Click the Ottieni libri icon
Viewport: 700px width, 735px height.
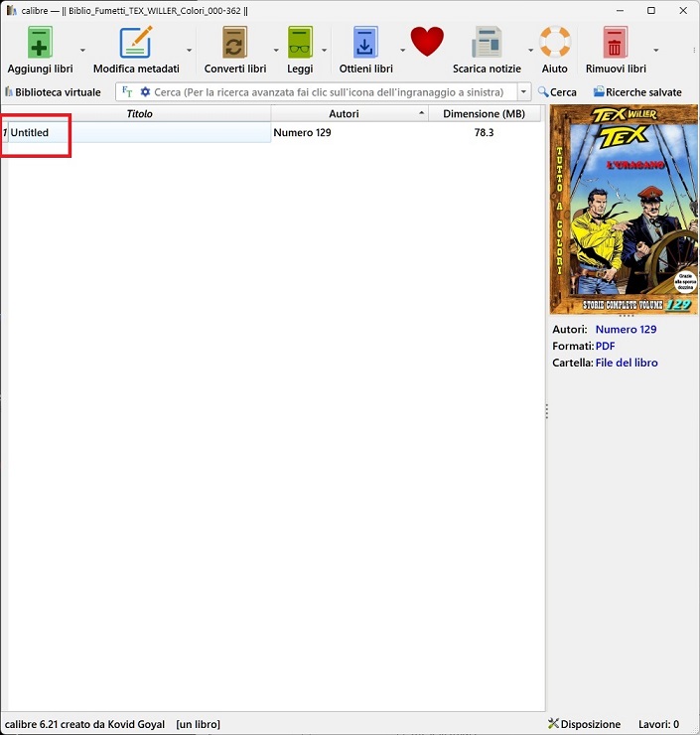365,42
